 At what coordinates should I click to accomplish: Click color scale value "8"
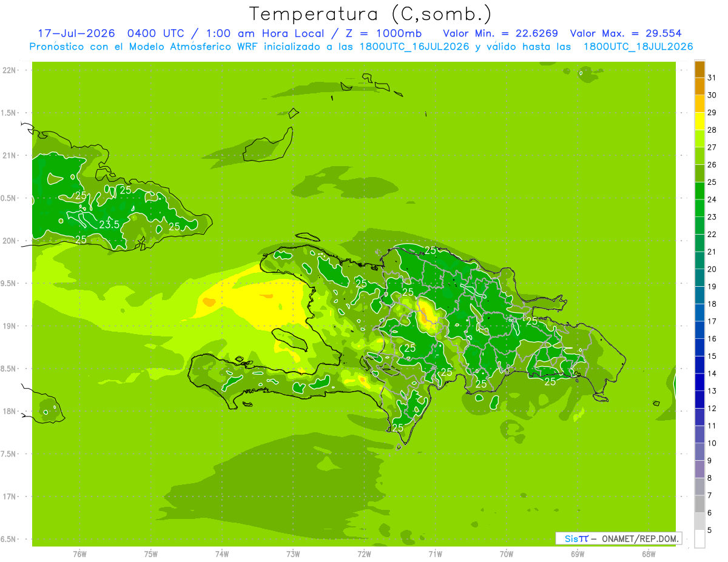[x=710, y=478]
